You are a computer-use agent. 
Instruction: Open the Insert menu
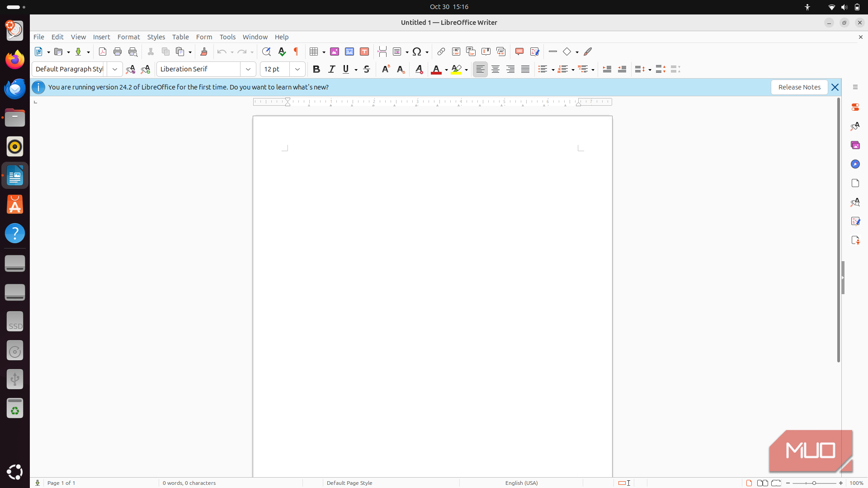pos(101,37)
